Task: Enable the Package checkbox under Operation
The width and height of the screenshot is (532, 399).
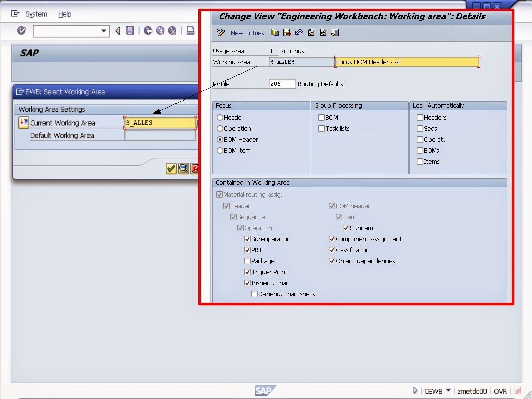Action: [x=247, y=261]
